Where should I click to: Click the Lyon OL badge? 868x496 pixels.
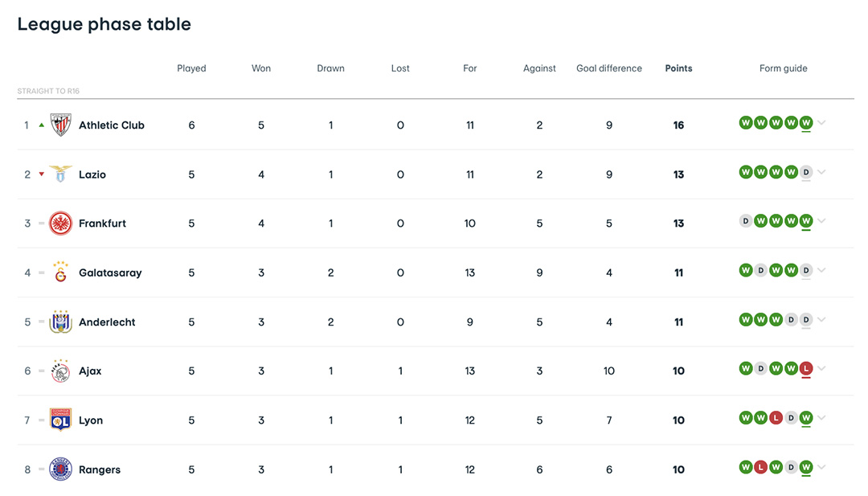point(60,420)
